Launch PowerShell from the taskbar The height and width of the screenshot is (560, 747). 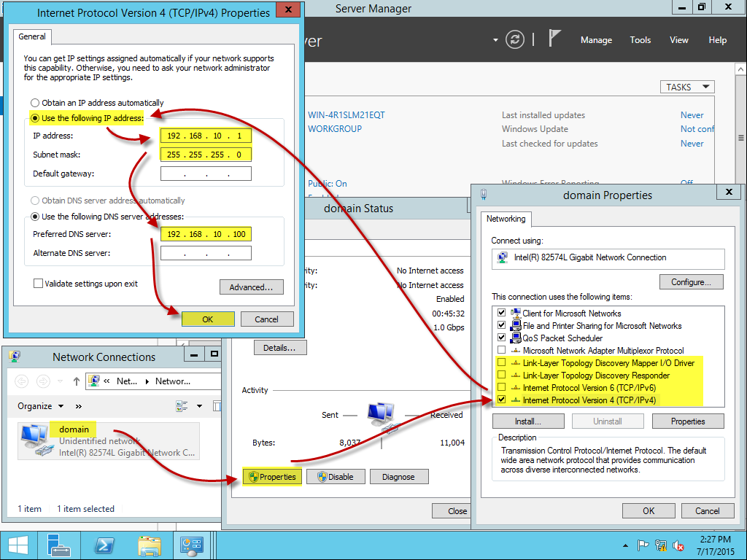104,545
